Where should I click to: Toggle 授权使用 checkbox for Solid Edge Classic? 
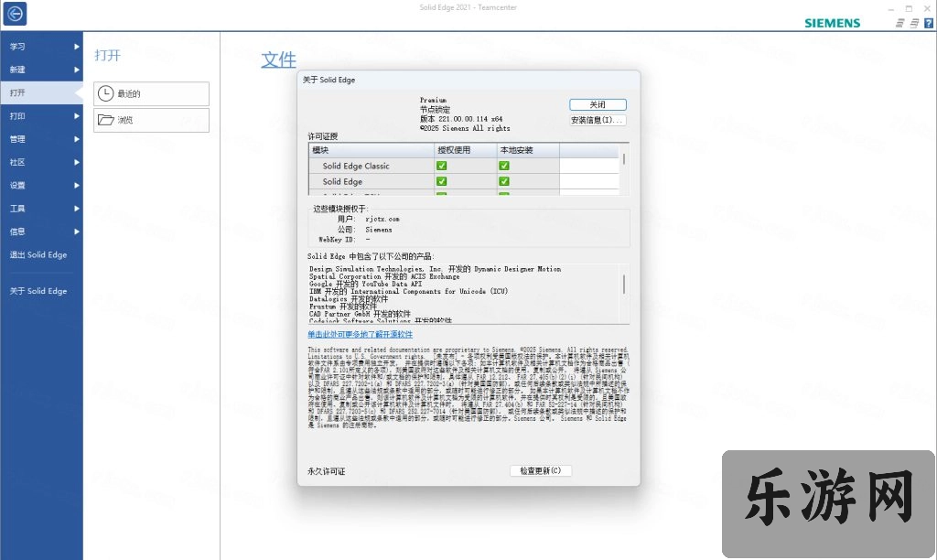[x=442, y=166]
